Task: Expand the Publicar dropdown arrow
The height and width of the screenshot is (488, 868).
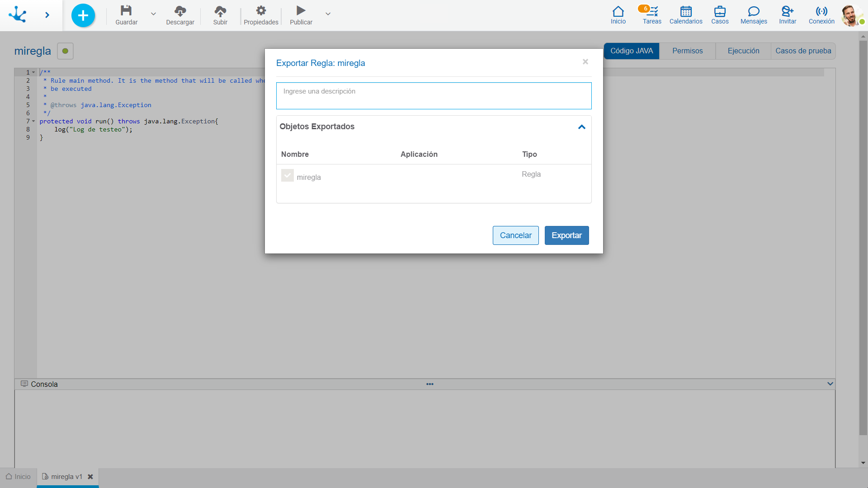Action: pos(328,14)
